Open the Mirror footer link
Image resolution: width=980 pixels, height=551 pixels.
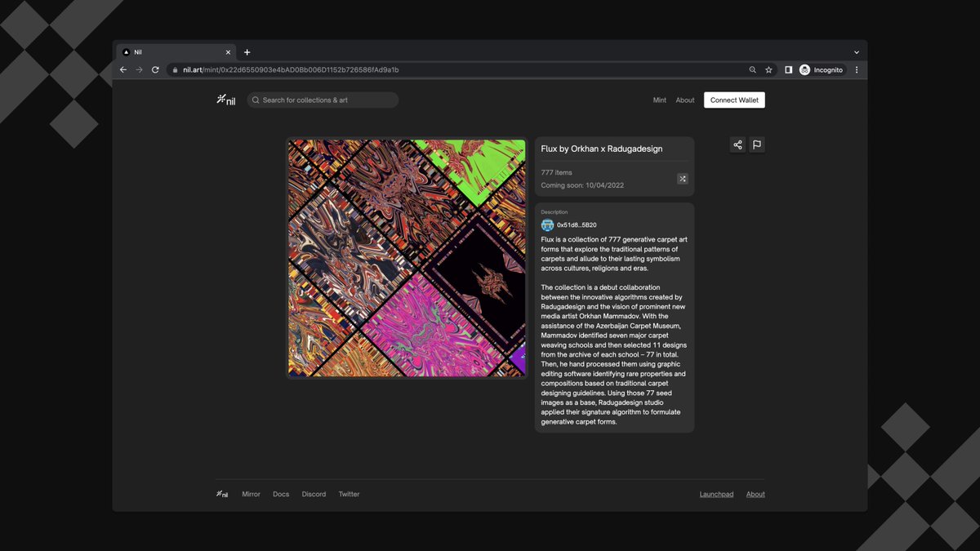251,495
